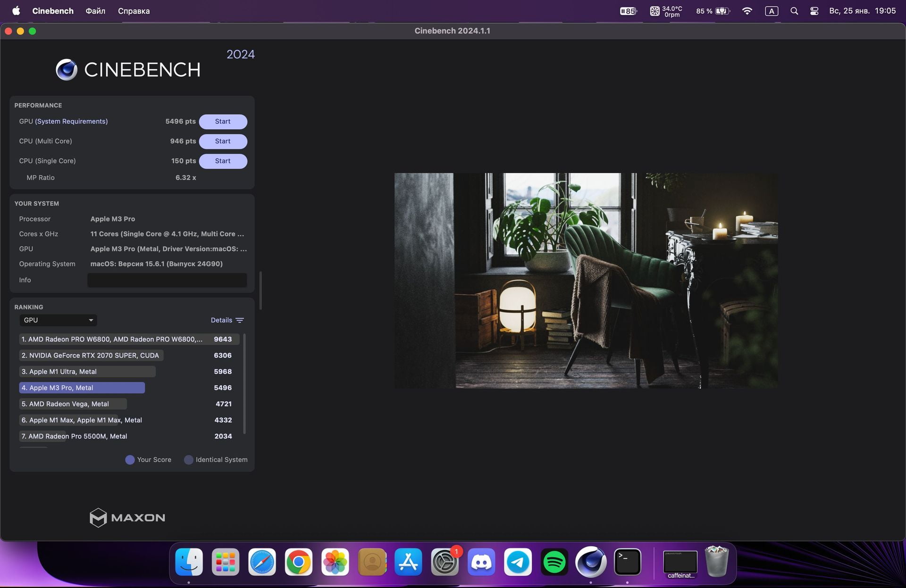The height and width of the screenshot is (588, 906).
Task: Open Telegram from the Dock
Action: click(518, 562)
